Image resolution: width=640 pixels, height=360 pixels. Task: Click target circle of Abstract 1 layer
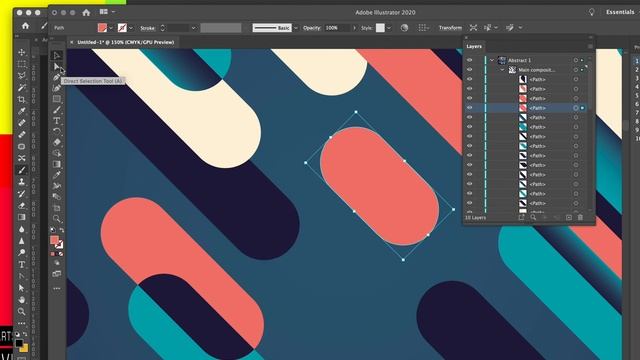(576, 60)
